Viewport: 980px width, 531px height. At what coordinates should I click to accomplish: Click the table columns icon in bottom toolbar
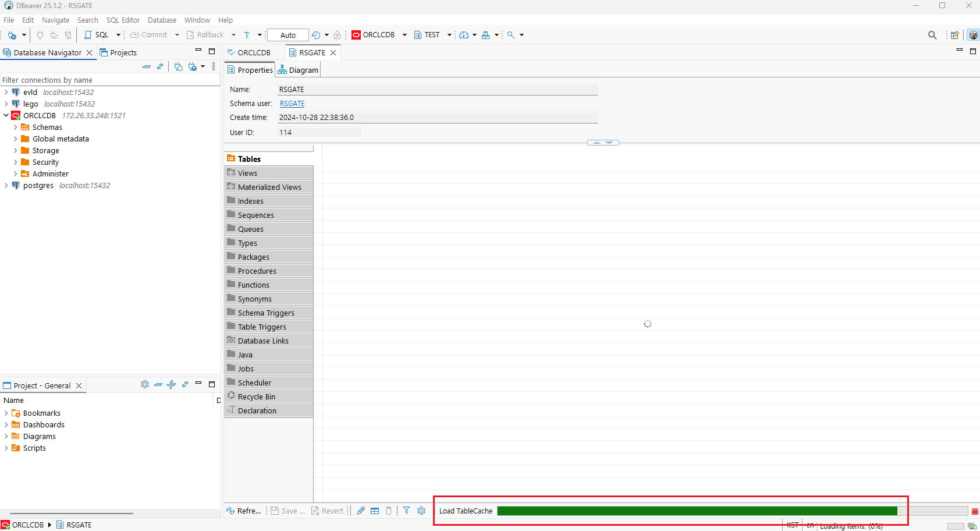pyautogui.click(x=375, y=511)
